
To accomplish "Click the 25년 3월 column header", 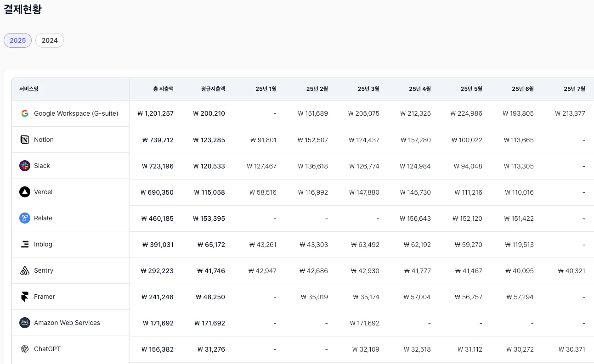I will pyautogui.click(x=368, y=89).
